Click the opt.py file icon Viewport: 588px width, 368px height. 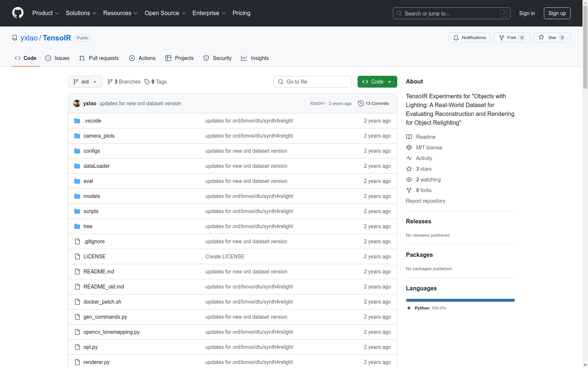pos(77,347)
